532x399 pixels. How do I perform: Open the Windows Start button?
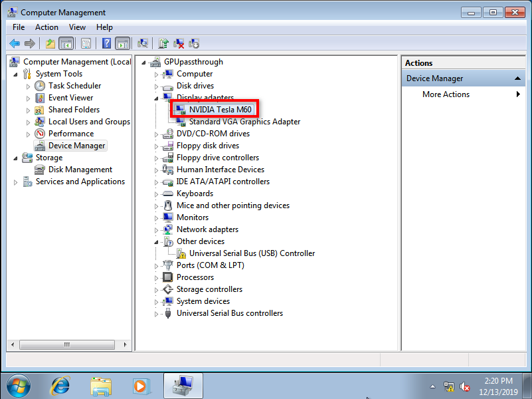point(19,386)
